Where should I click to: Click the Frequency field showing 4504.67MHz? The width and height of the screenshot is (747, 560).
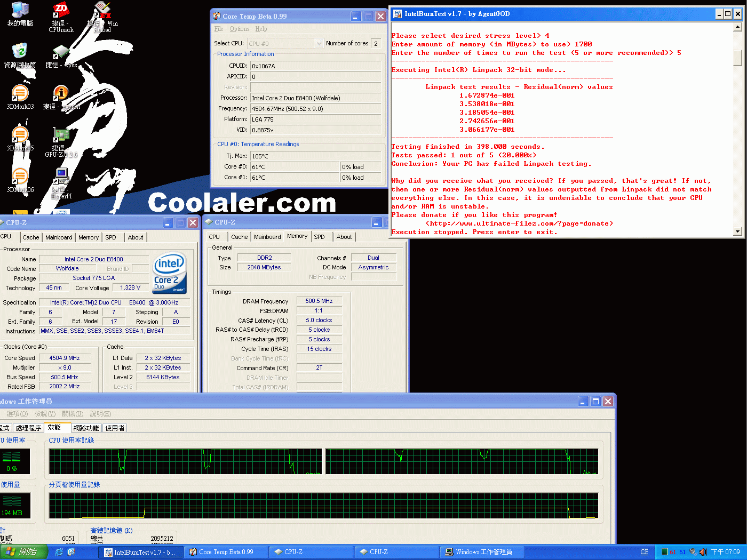click(x=316, y=109)
